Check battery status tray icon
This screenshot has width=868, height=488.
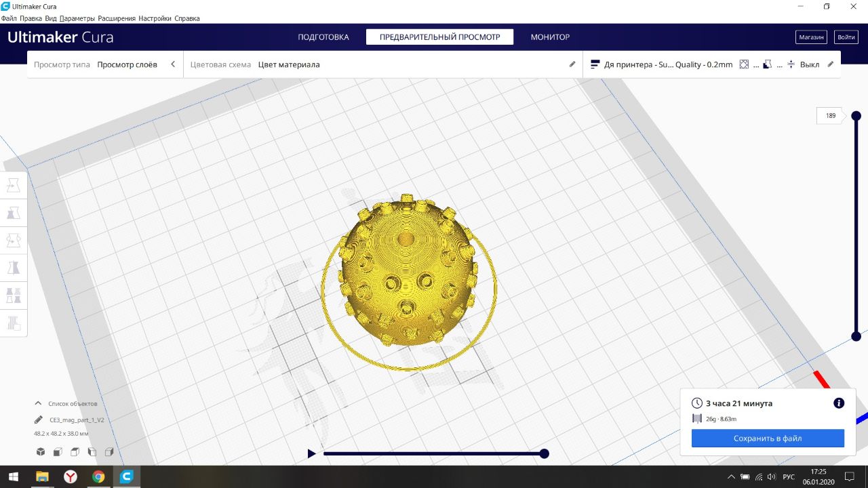point(745,476)
